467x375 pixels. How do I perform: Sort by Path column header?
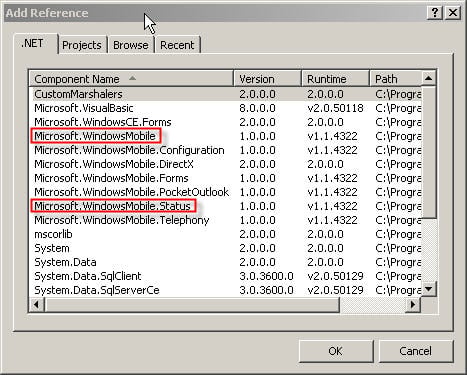click(396, 79)
